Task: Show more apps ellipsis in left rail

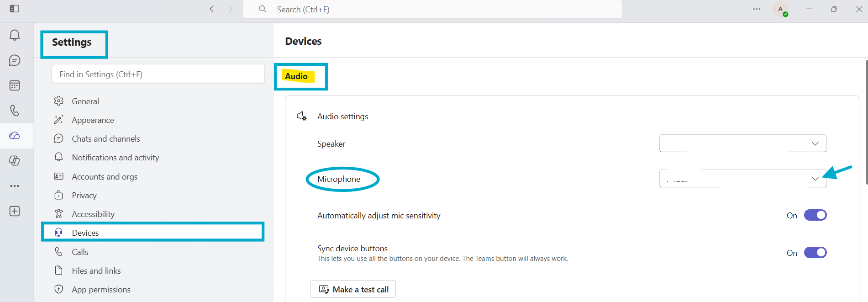Action: 15,186
